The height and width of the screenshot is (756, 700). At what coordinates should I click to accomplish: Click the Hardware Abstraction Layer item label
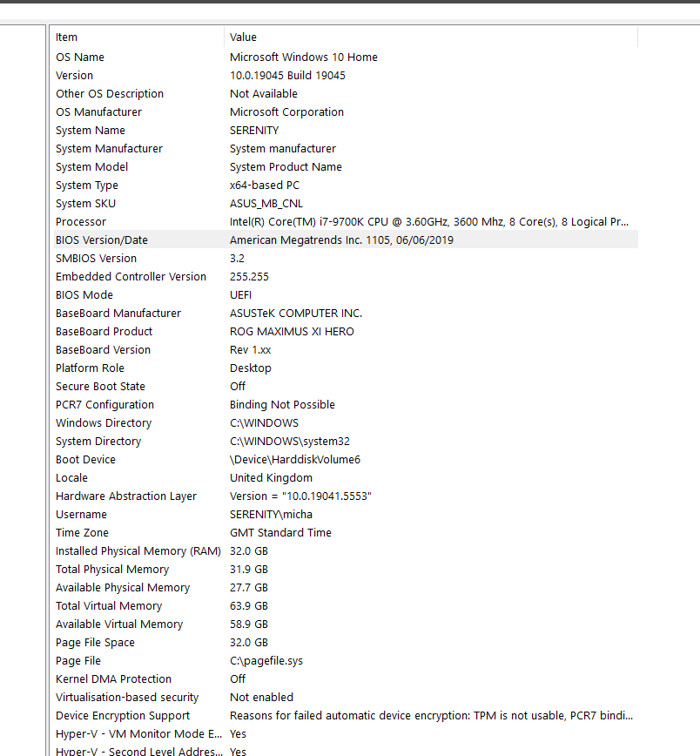[126, 496]
